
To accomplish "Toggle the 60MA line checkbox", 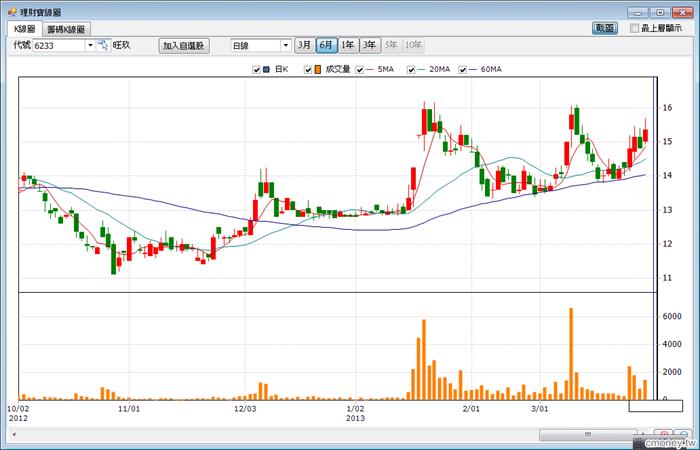I will click(462, 69).
